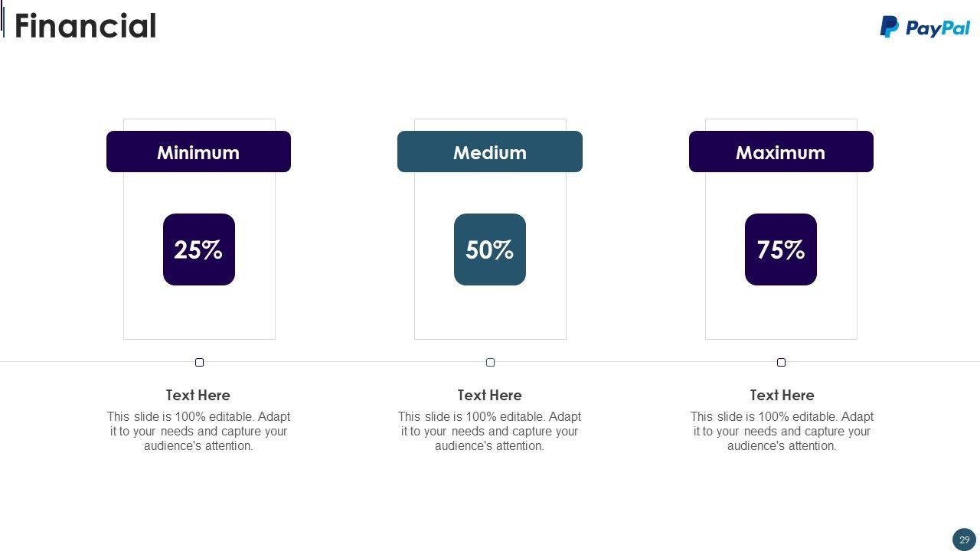The height and width of the screenshot is (551, 980).
Task: Click the square marker below Medium card
Action: pyautogui.click(x=490, y=362)
